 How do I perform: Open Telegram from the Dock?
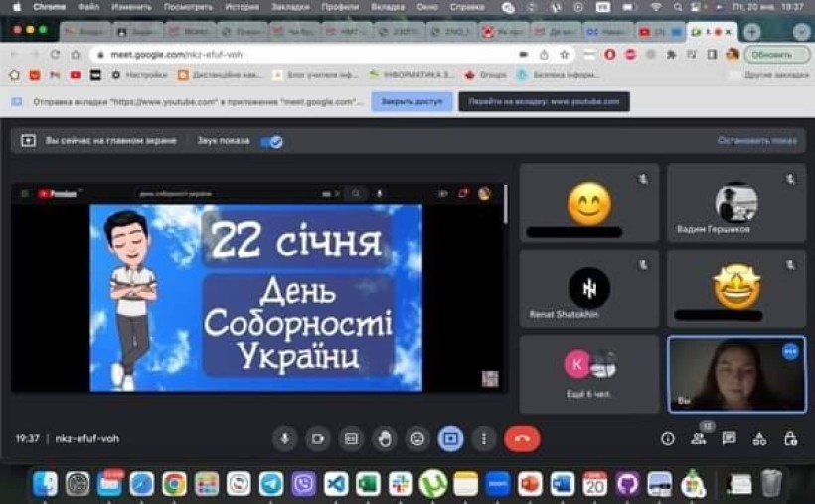(271, 484)
